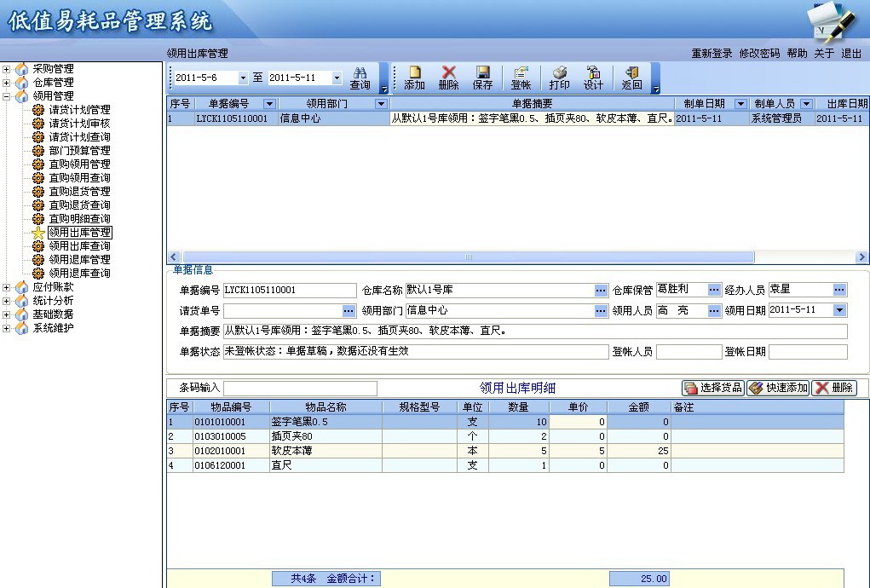Expand the 应付账款 tree node
The width and height of the screenshot is (870, 588).
click(x=6, y=287)
